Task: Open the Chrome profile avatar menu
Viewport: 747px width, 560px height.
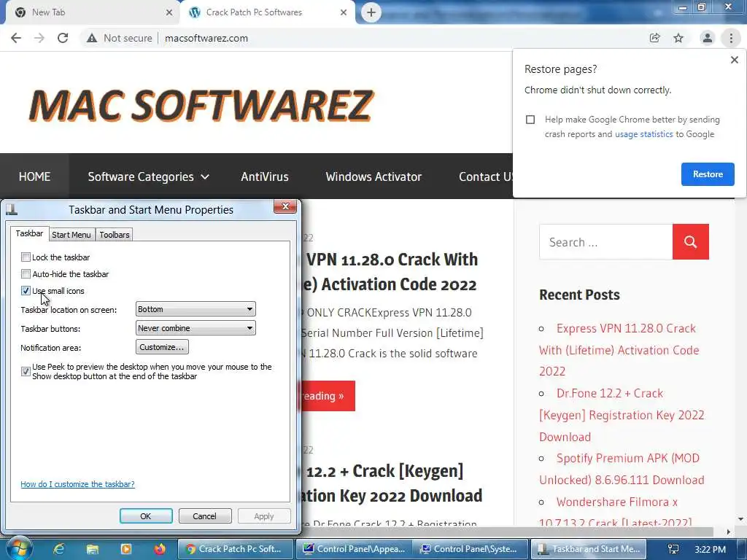Action: coord(708,38)
